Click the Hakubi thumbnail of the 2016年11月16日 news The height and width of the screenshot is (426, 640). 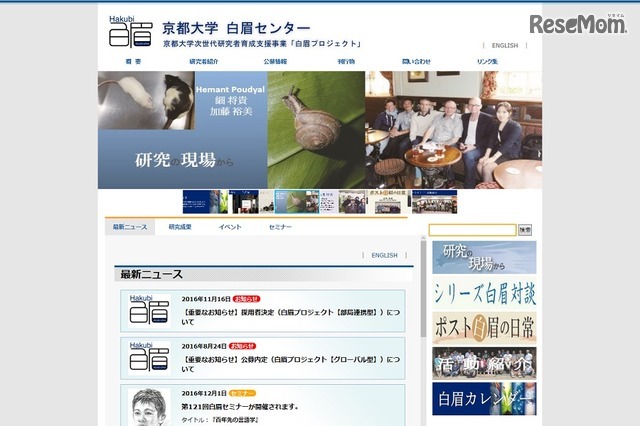[x=149, y=311]
